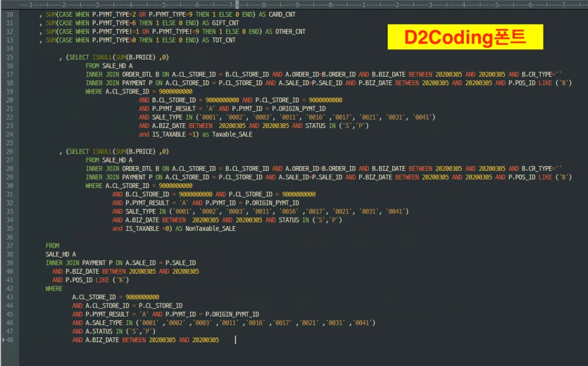Click the WHERE keyword on line 30
The image size is (588, 366).
coord(94,186)
